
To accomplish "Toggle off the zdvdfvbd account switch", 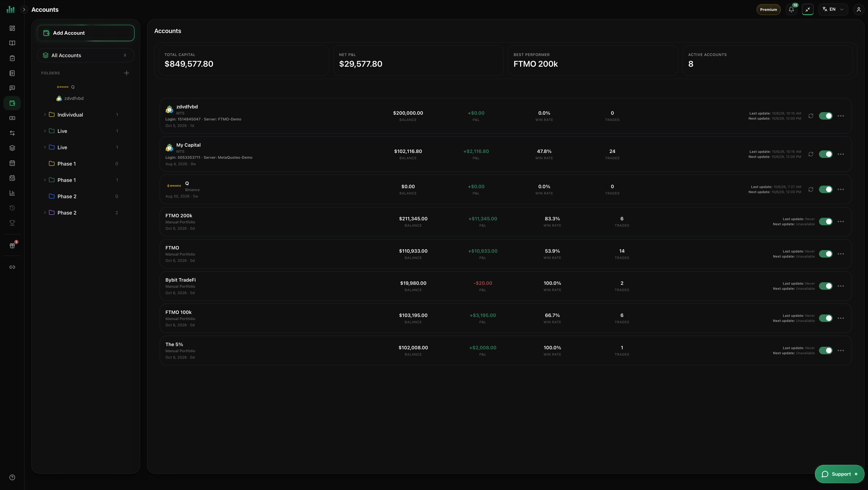I will coord(826,116).
